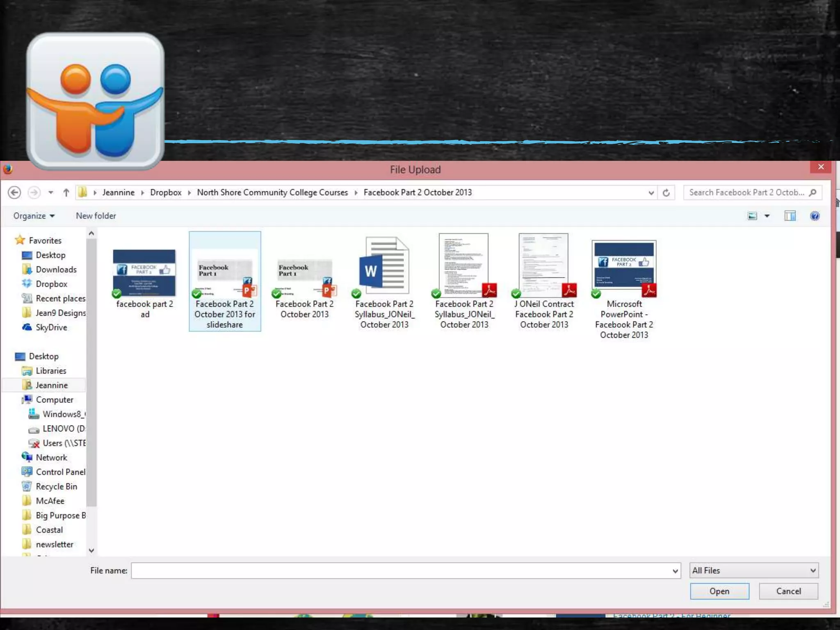Select SkyDrive in the navigation pane
This screenshot has width=840, height=630.
coord(51,327)
